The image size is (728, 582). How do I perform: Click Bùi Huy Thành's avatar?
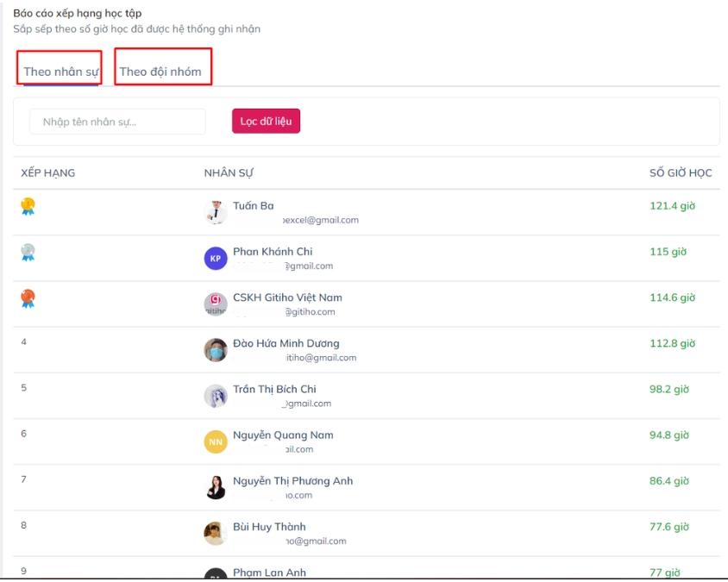[216, 533]
